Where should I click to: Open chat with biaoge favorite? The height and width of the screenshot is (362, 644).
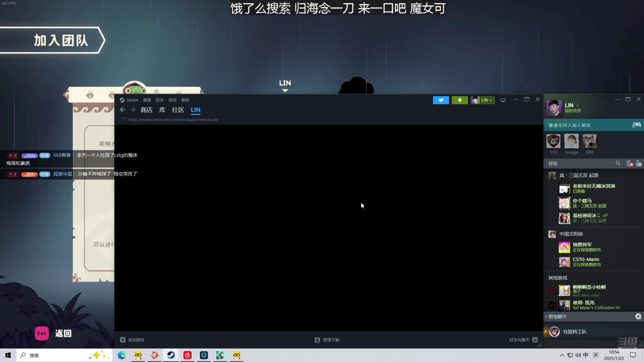(572, 144)
